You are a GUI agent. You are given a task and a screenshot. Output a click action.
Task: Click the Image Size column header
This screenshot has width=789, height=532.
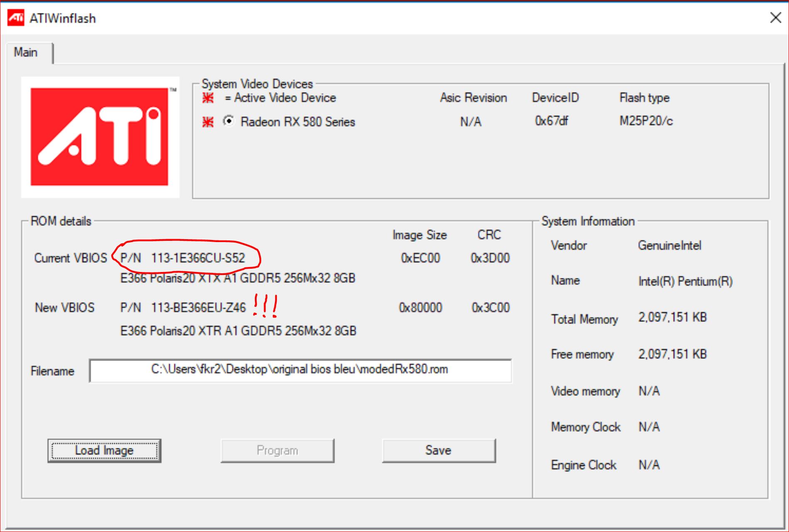(420, 235)
